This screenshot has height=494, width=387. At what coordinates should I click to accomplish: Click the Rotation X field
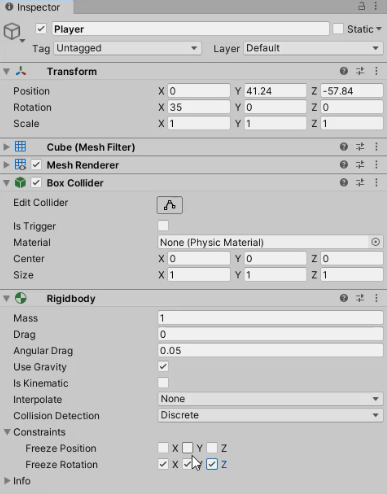[x=199, y=107]
